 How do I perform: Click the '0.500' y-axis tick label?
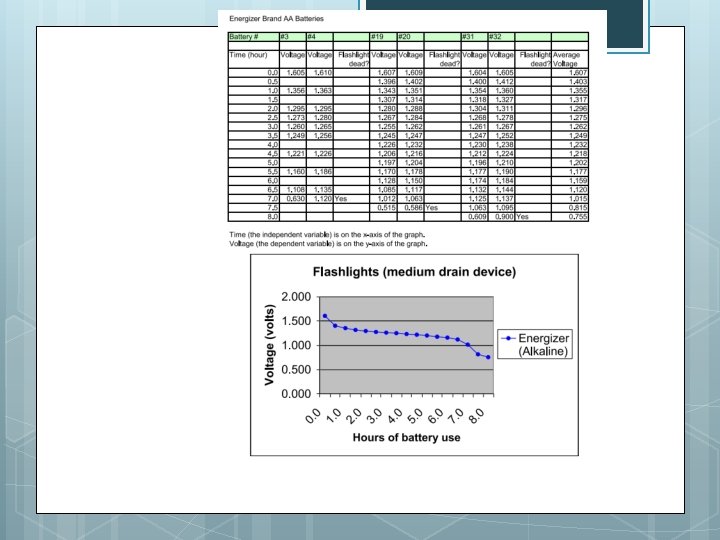pyautogui.click(x=296, y=370)
